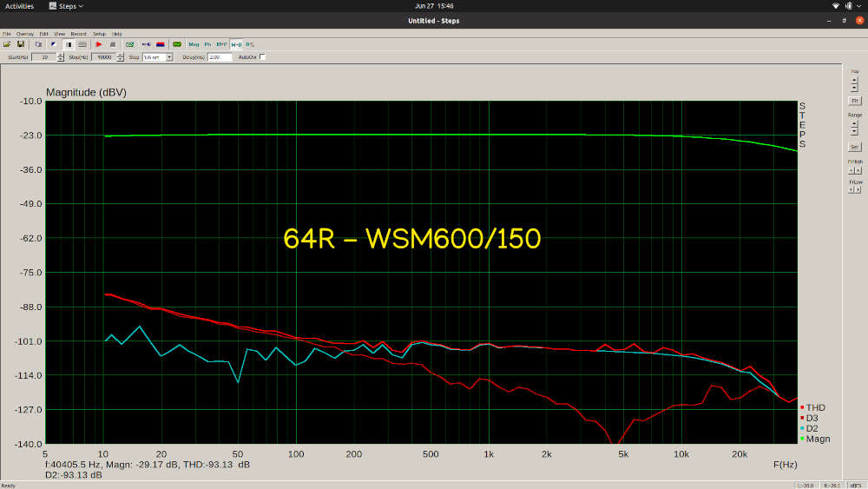Open the Step size dropdown
The width and height of the screenshot is (868, 489).
pos(158,57)
